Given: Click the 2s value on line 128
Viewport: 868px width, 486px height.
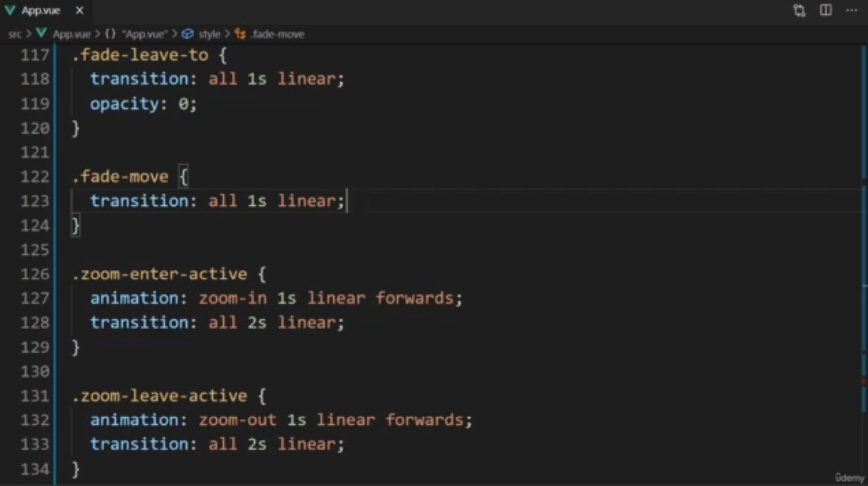Looking at the screenshot, I should point(257,323).
